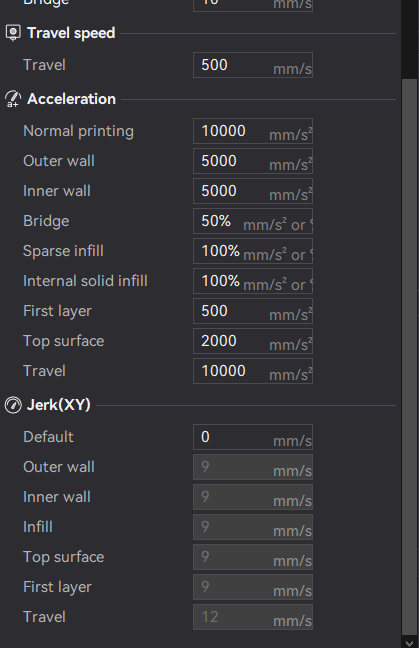The image size is (419, 648).
Task: Edit the Internal solid infill acceleration
Action: pos(253,281)
